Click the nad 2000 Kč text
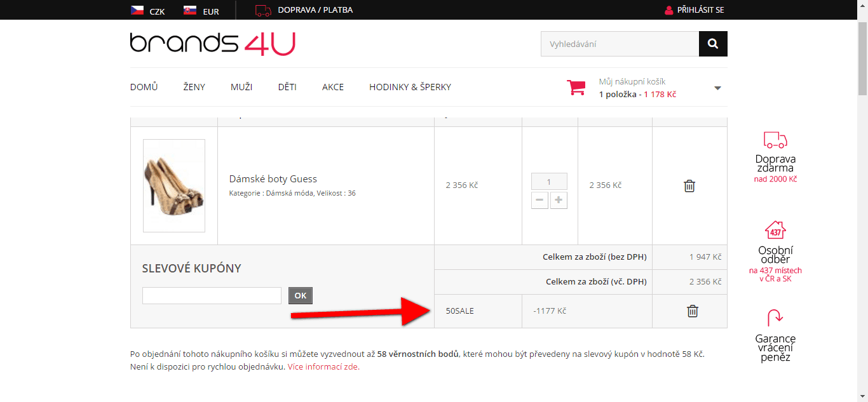 pos(775,179)
